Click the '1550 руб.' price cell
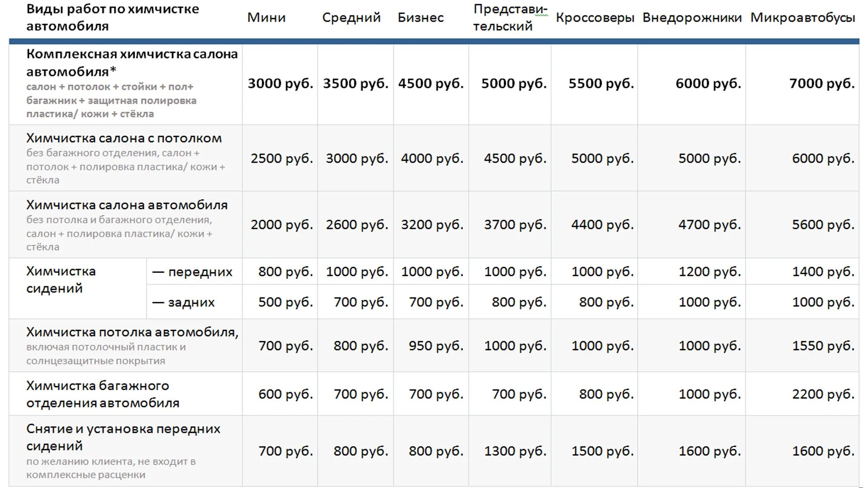 823,346
